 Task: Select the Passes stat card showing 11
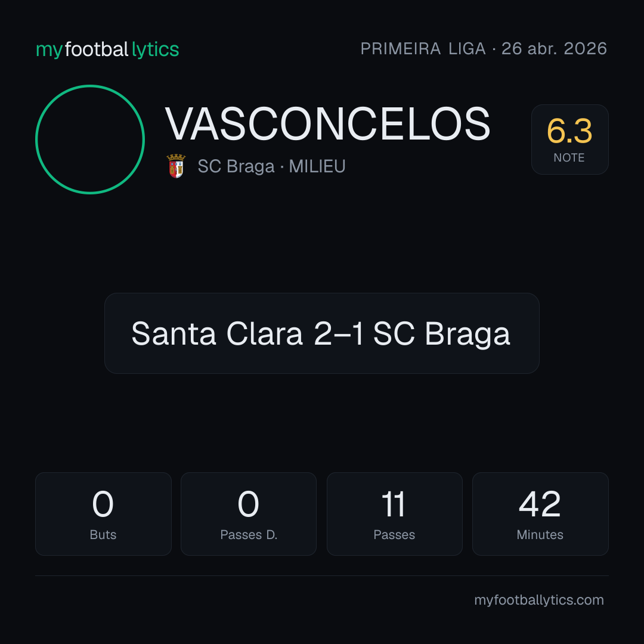point(394,514)
